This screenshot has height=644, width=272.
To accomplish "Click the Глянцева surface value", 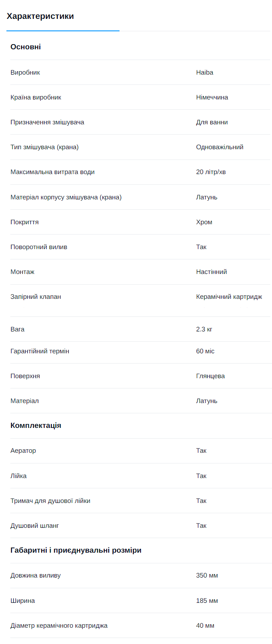I will (x=210, y=376).
